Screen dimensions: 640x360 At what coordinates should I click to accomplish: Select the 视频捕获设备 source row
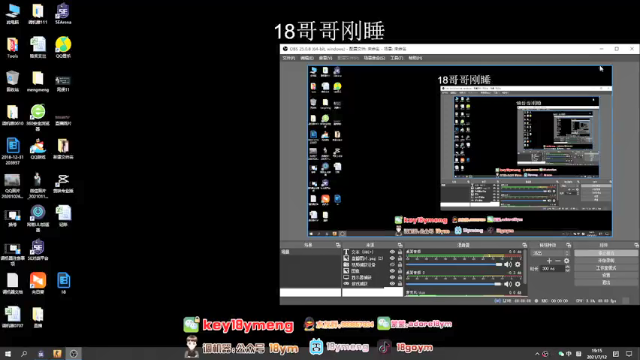pyautogui.click(x=372, y=264)
